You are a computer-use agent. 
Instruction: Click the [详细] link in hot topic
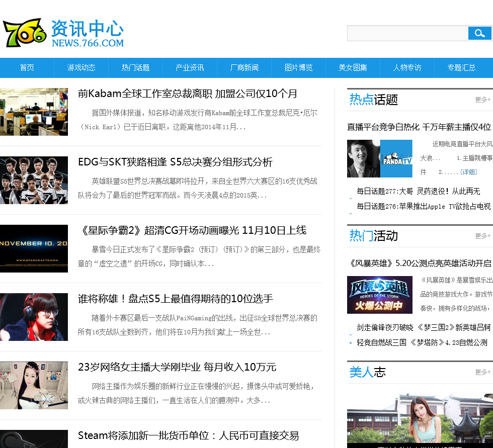(x=469, y=172)
